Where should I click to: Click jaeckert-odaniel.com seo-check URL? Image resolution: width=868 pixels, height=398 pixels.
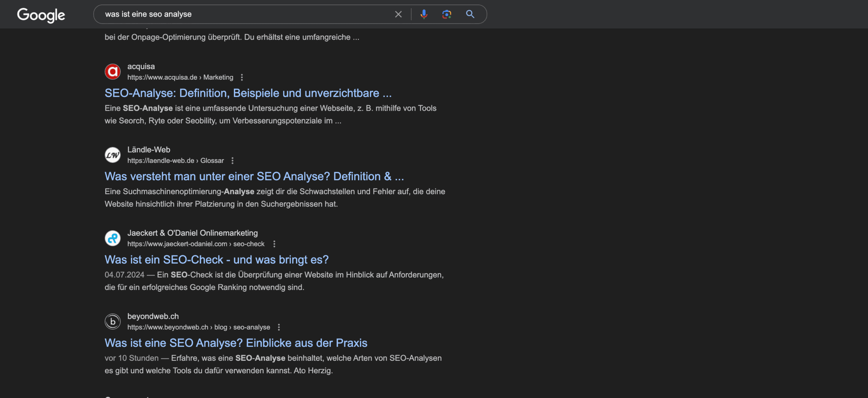pos(196,244)
